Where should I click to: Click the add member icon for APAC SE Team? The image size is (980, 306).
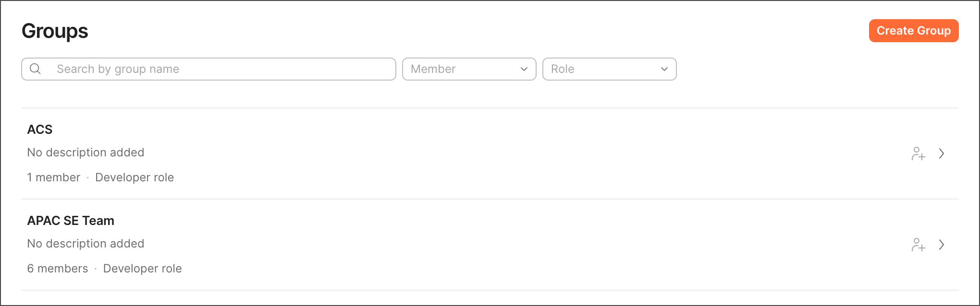918,245
